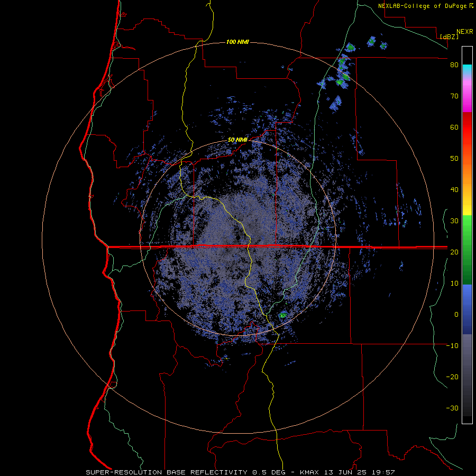Select the "50" value on the dBZ scale
476x476 pixels.
pyautogui.click(x=454, y=159)
